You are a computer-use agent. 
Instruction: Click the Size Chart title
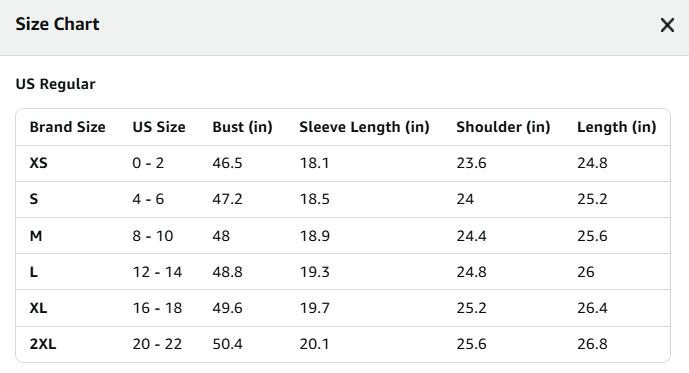click(58, 24)
